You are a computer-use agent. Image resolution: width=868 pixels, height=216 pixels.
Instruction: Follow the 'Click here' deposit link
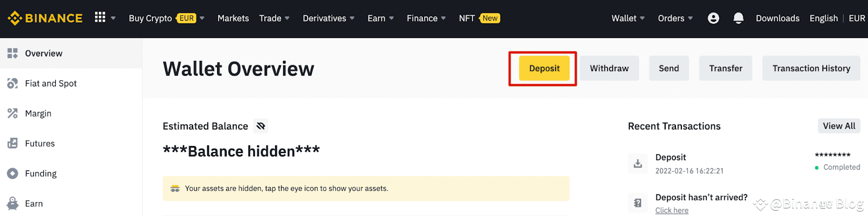point(672,211)
